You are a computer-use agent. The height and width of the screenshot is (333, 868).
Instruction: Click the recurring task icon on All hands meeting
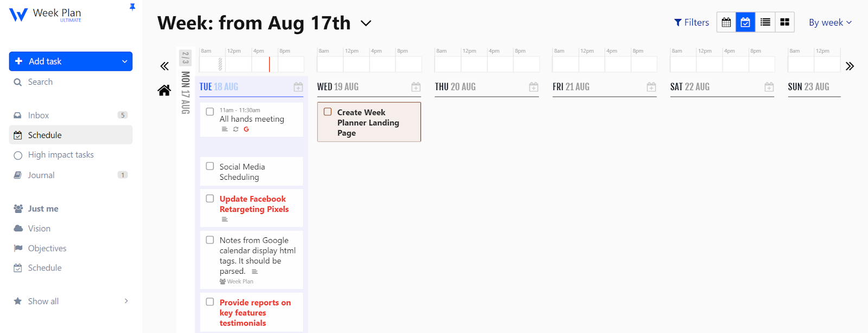point(235,129)
